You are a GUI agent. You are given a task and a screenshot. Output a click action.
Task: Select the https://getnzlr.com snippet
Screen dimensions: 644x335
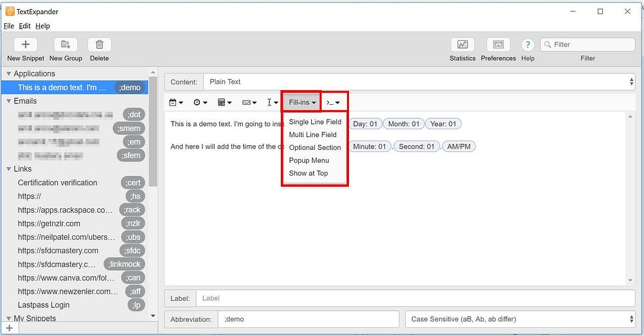coord(75,223)
